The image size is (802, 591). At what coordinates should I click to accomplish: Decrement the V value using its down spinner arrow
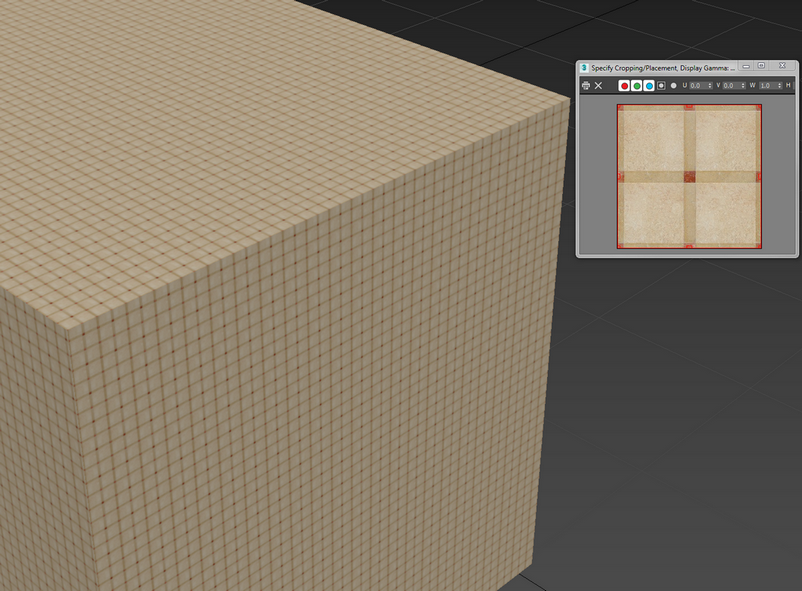pos(742,89)
